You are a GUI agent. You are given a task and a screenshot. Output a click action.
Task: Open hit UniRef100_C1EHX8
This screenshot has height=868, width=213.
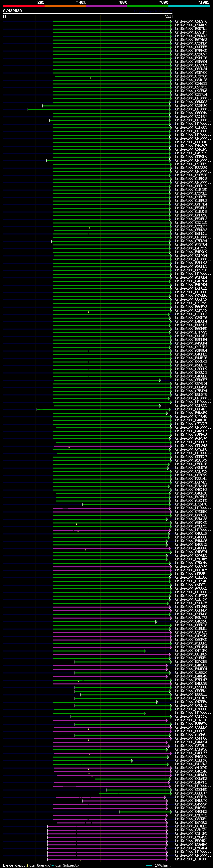(191, 179)
